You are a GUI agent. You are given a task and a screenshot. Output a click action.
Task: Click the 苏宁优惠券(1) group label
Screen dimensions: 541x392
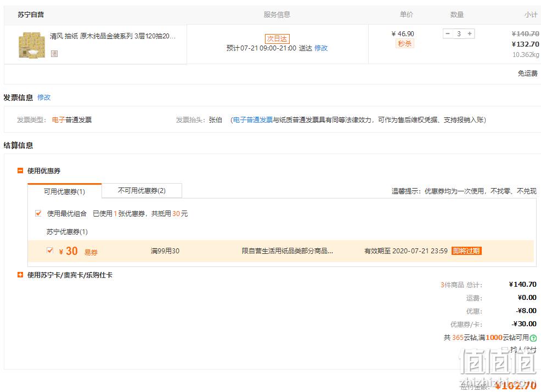click(67, 232)
